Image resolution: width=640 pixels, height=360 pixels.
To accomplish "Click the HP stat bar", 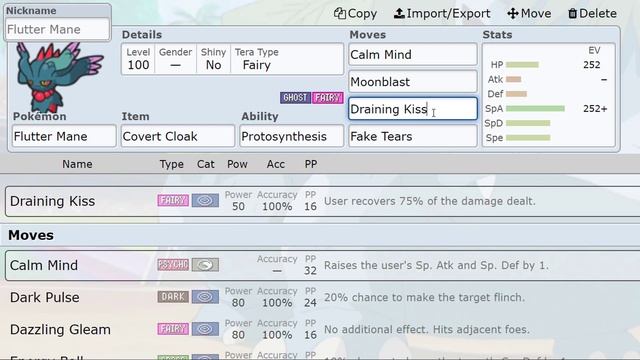I will pyautogui.click(x=522, y=64).
